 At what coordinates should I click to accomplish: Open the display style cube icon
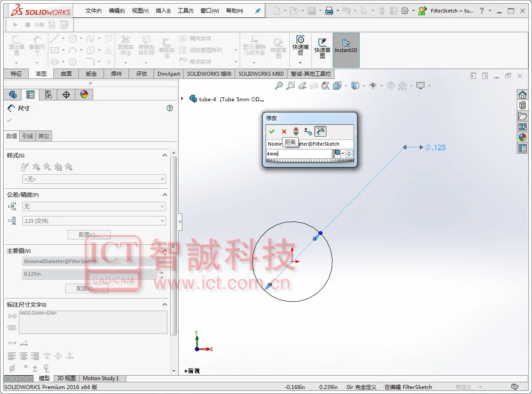tap(355, 86)
